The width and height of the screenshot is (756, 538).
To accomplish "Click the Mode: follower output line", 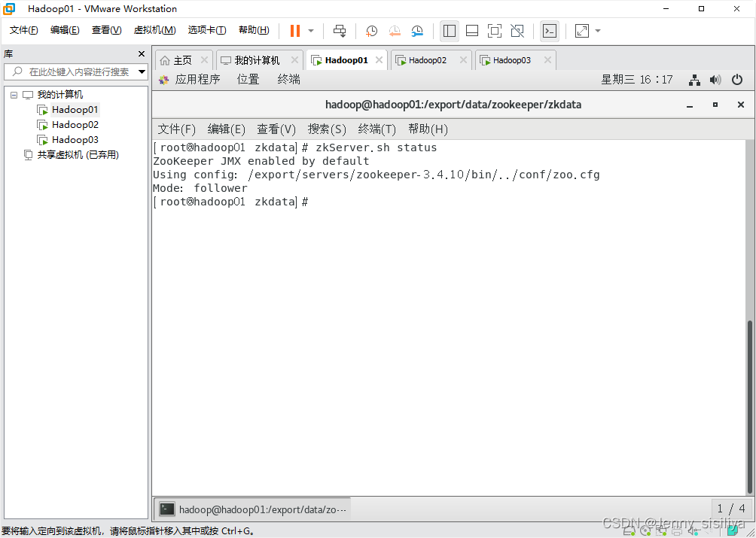I will click(200, 188).
